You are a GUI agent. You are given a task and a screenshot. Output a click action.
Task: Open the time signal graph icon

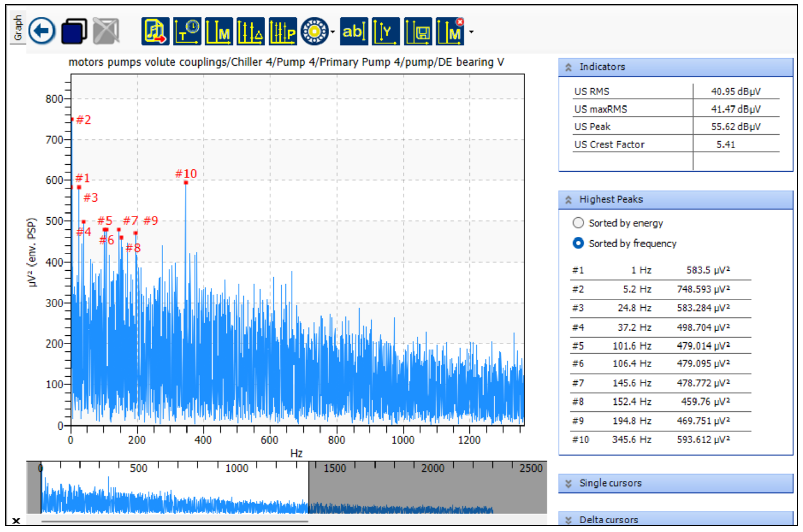click(187, 32)
